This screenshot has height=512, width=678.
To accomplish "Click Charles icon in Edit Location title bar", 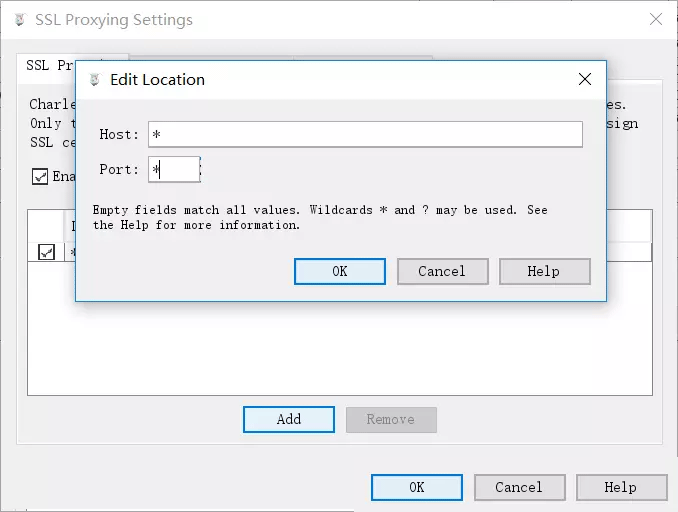I will 95,80.
